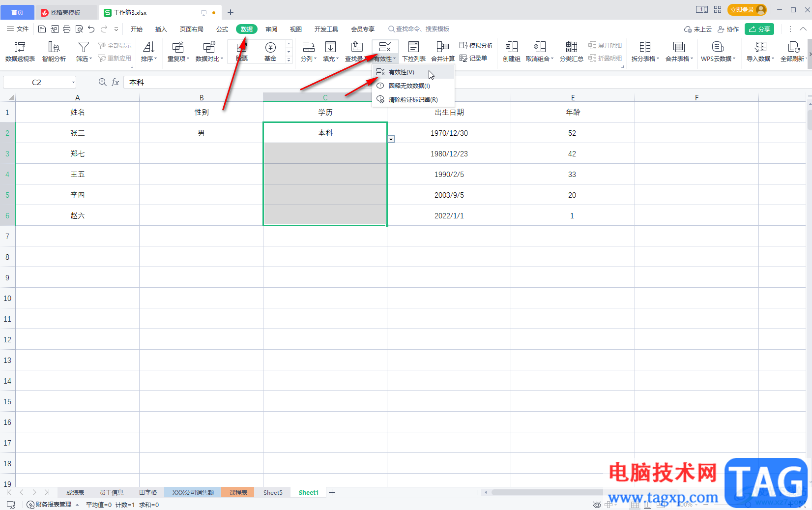Switch to the 找稻壳模板 window tab
812x510 pixels.
click(x=65, y=12)
